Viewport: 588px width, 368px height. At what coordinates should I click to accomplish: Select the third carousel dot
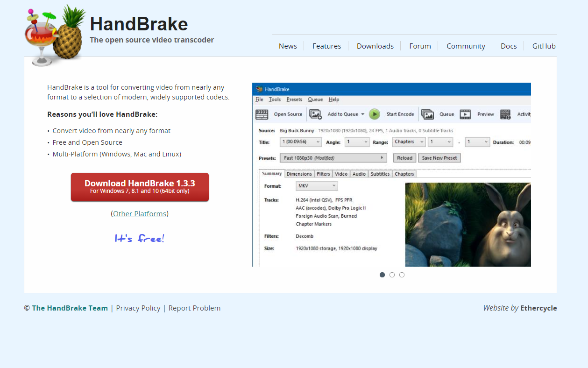pyautogui.click(x=402, y=275)
